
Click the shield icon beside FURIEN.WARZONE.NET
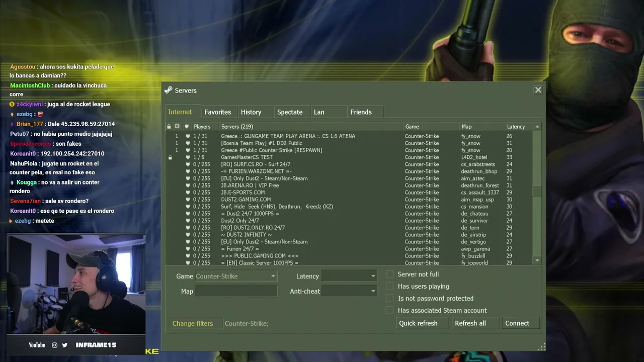(188, 171)
